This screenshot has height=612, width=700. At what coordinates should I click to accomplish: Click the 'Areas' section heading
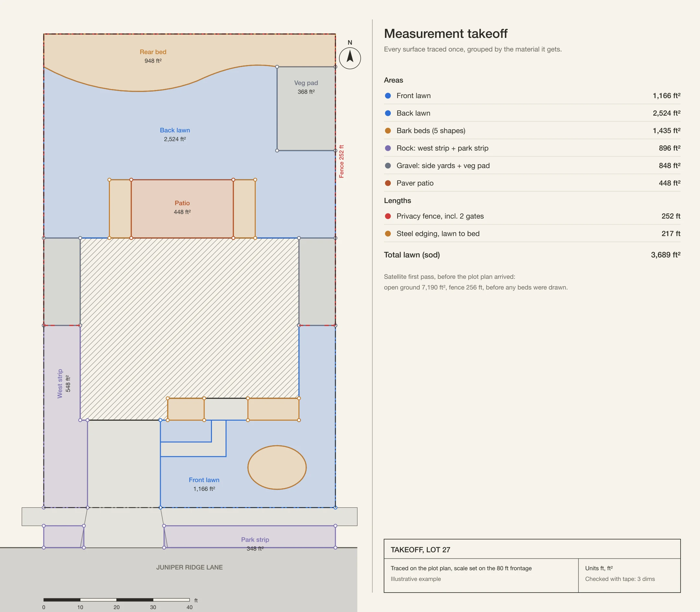pyautogui.click(x=393, y=80)
